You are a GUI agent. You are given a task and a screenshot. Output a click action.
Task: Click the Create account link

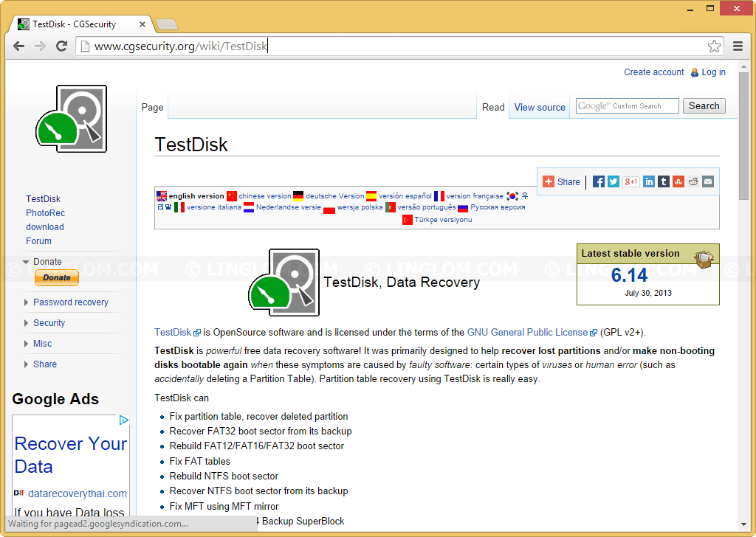[654, 72]
